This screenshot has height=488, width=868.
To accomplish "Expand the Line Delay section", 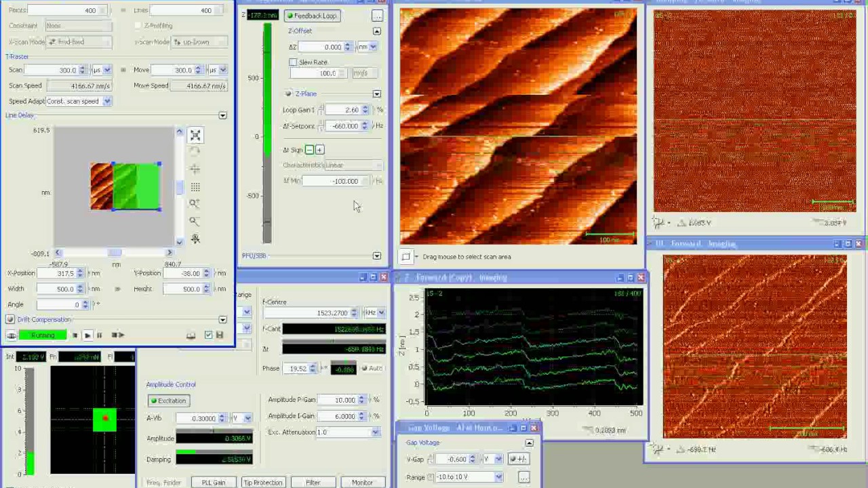I will pyautogui.click(x=222, y=116).
